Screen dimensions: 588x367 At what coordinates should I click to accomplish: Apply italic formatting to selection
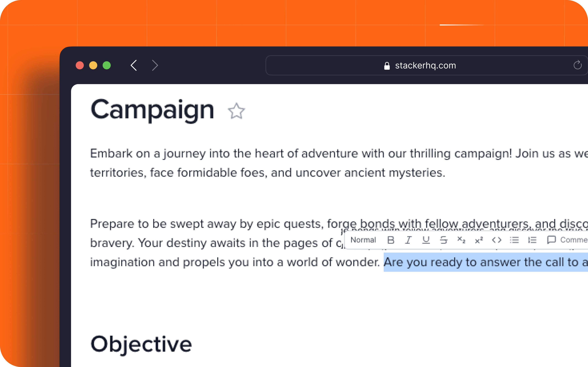tap(408, 240)
